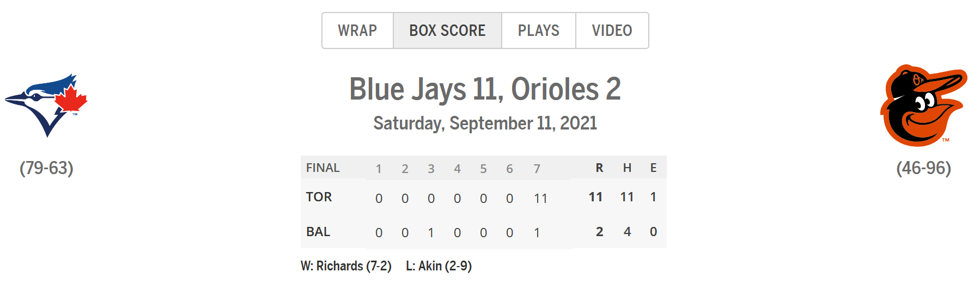Select the TOR team row label

(x=319, y=197)
